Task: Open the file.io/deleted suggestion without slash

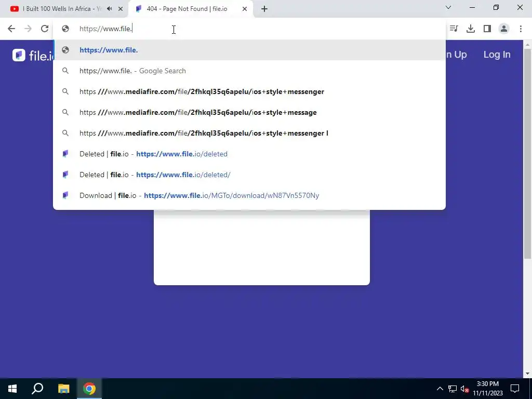Action: pyautogui.click(x=249, y=154)
